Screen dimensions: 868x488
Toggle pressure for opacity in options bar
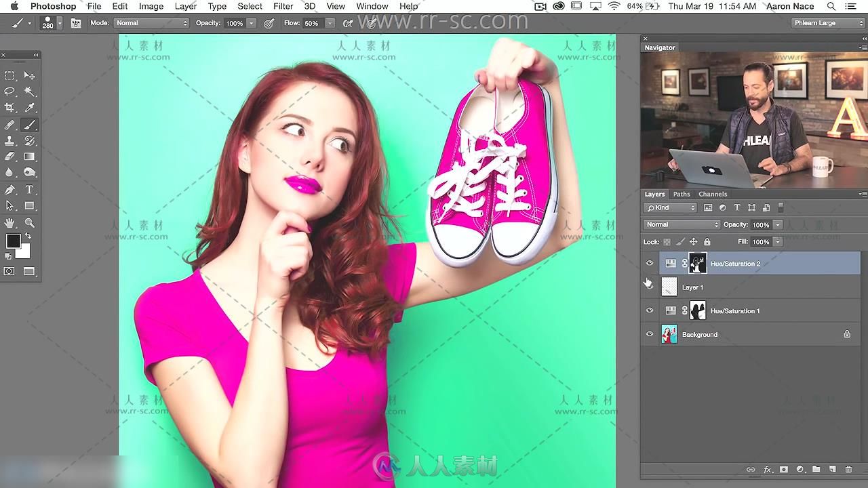coord(269,23)
